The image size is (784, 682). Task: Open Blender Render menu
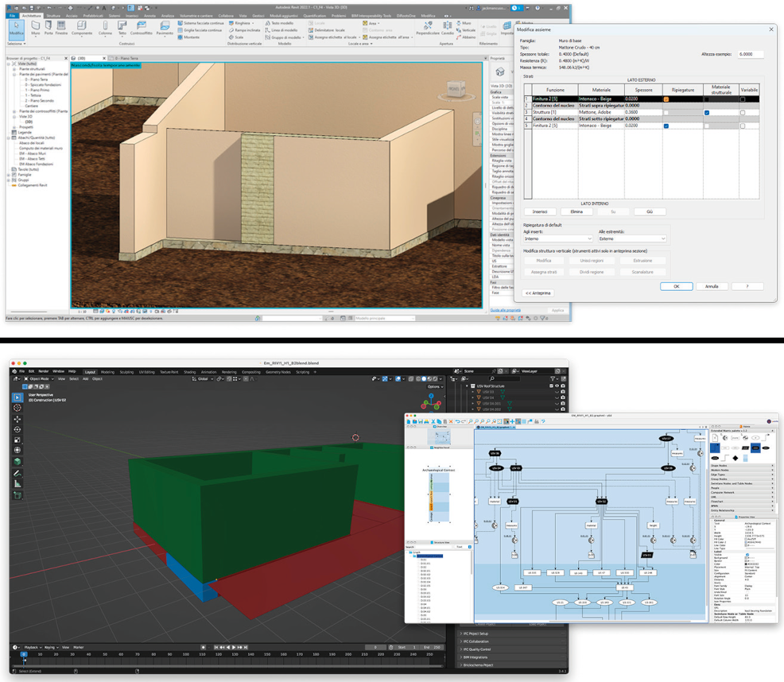coord(44,371)
